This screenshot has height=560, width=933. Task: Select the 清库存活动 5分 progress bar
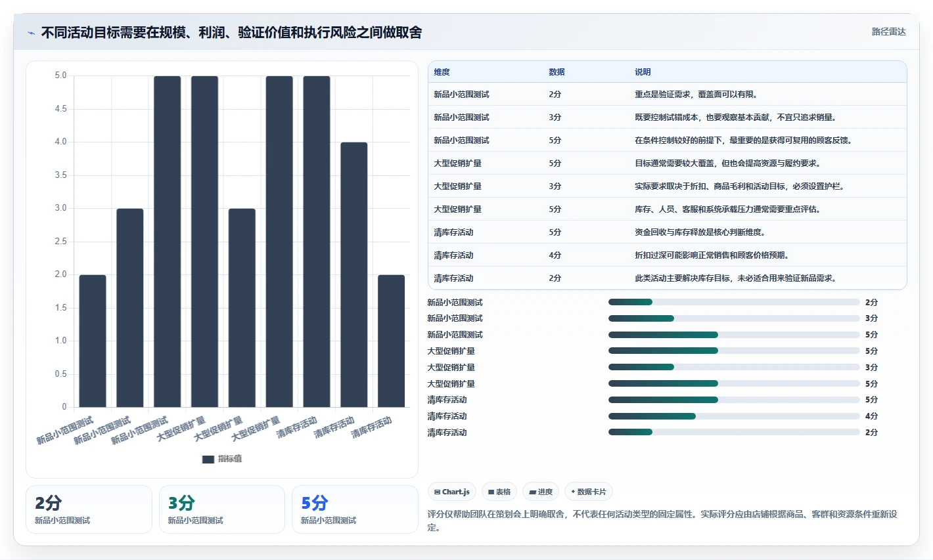click(x=734, y=400)
